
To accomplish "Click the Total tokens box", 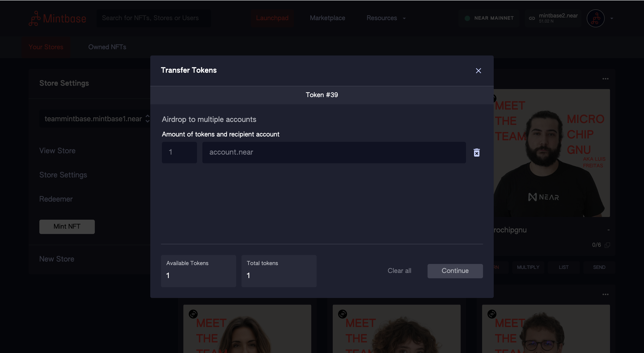I will 279,271.
